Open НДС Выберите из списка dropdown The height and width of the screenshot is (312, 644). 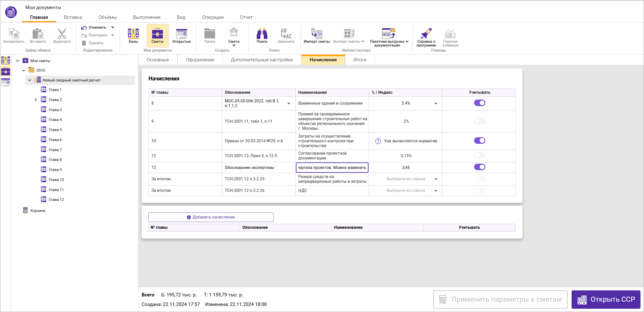[x=436, y=191]
